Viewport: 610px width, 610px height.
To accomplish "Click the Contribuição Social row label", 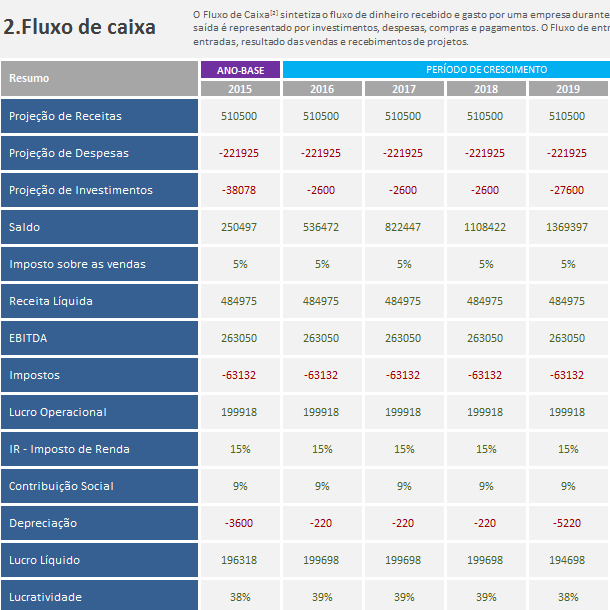I will point(100,486).
